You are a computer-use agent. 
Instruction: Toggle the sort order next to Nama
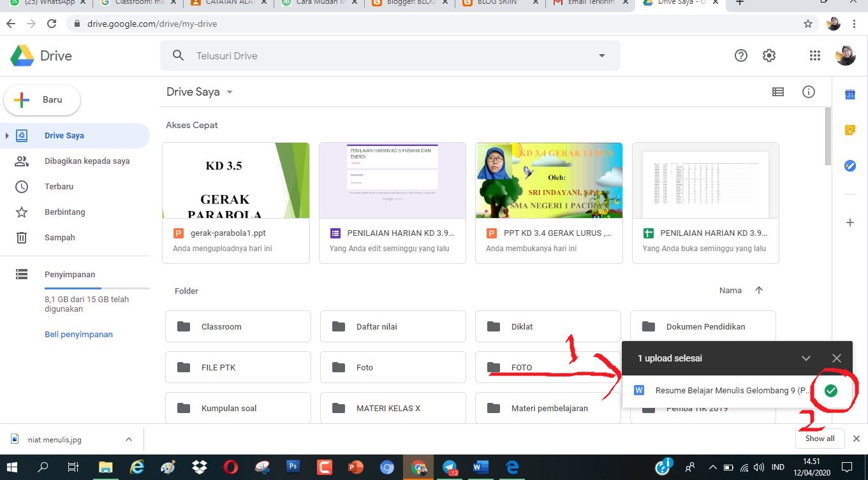[759, 290]
